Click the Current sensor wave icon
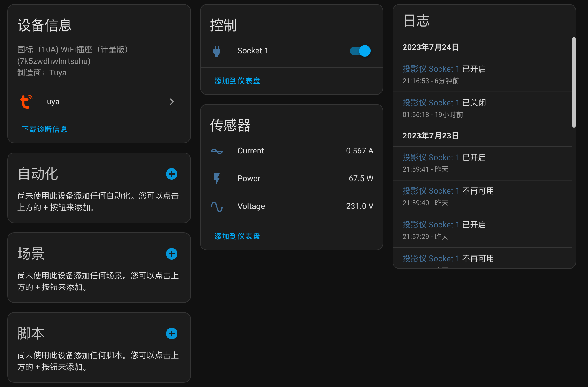The image size is (588, 387). coord(217,151)
